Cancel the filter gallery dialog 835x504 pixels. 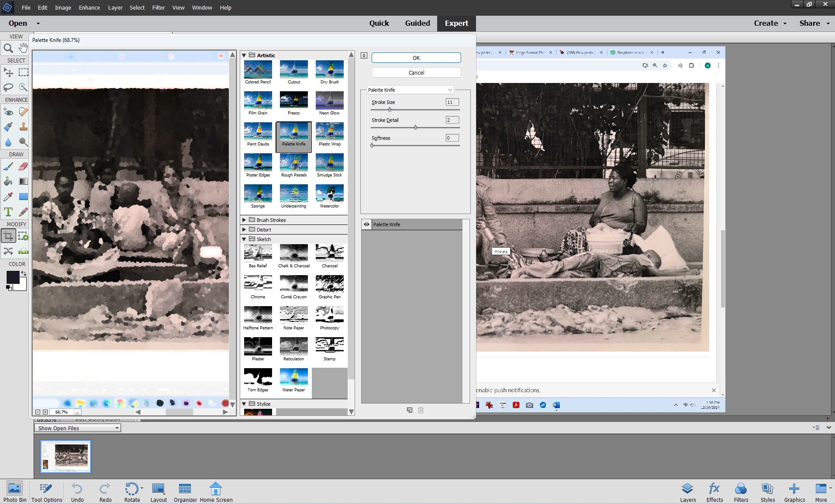pos(416,72)
